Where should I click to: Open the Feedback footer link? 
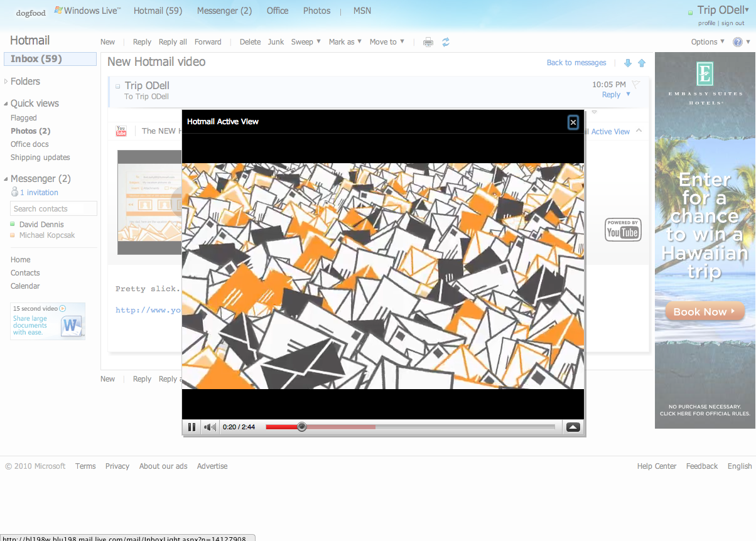click(702, 466)
